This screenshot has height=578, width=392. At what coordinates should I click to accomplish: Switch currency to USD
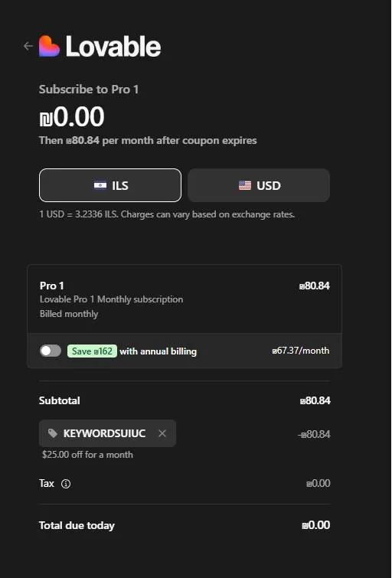point(259,185)
